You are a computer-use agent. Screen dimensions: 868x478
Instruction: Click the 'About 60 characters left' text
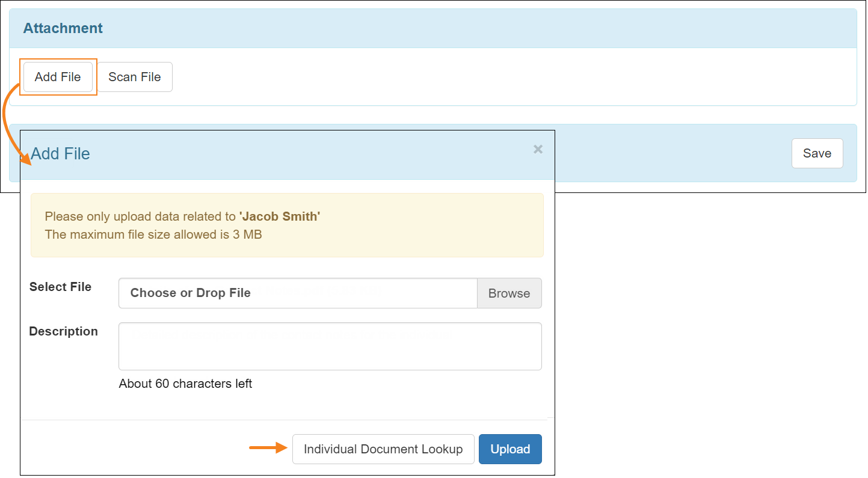[x=185, y=384]
